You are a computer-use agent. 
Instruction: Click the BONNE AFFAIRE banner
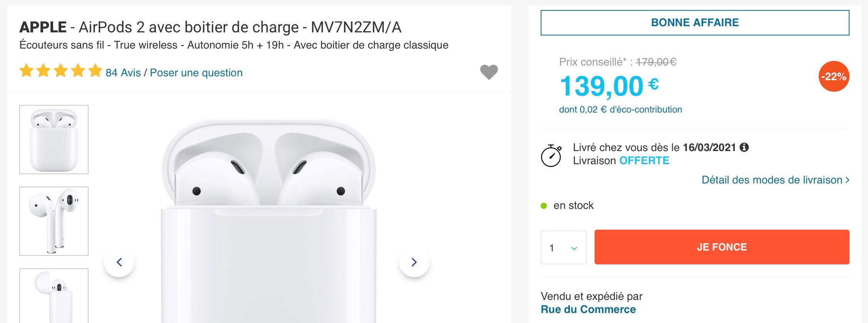coord(695,22)
